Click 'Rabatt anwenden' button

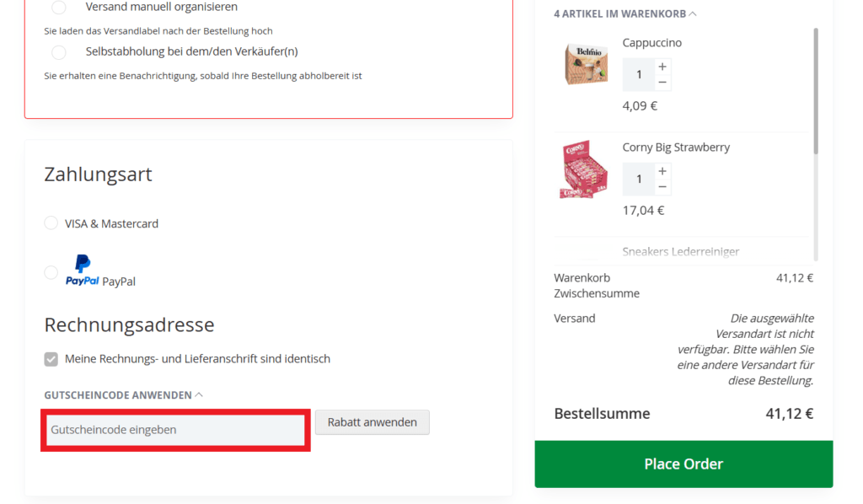pos(372,422)
